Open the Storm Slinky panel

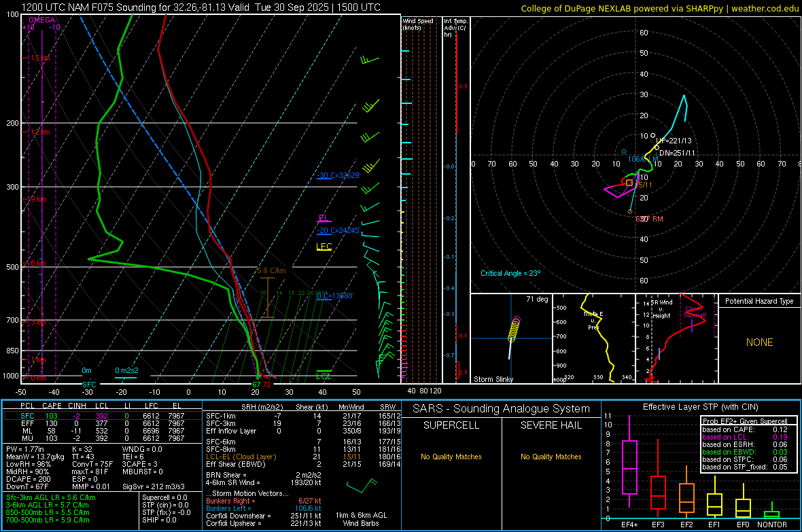pyautogui.click(x=511, y=338)
